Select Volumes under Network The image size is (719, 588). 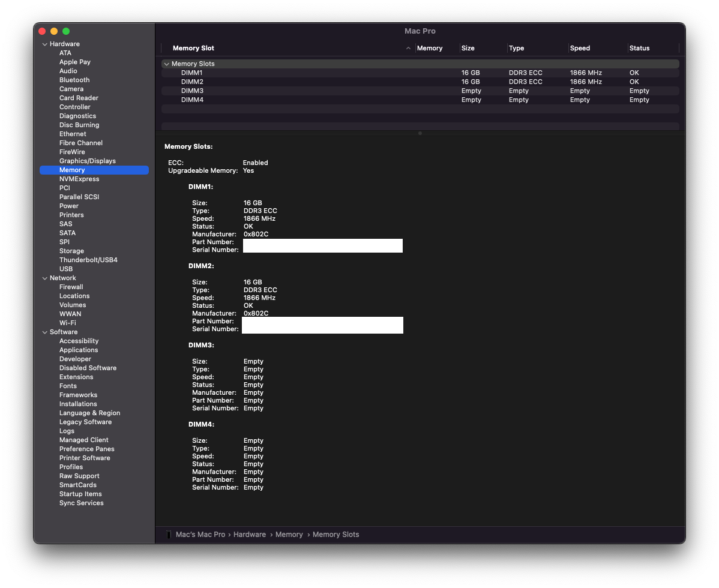coord(73,305)
